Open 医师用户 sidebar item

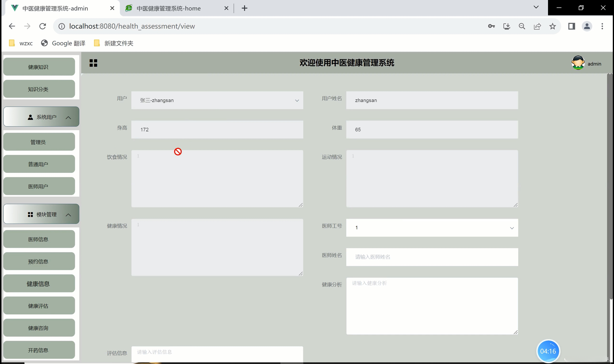pos(38,186)
